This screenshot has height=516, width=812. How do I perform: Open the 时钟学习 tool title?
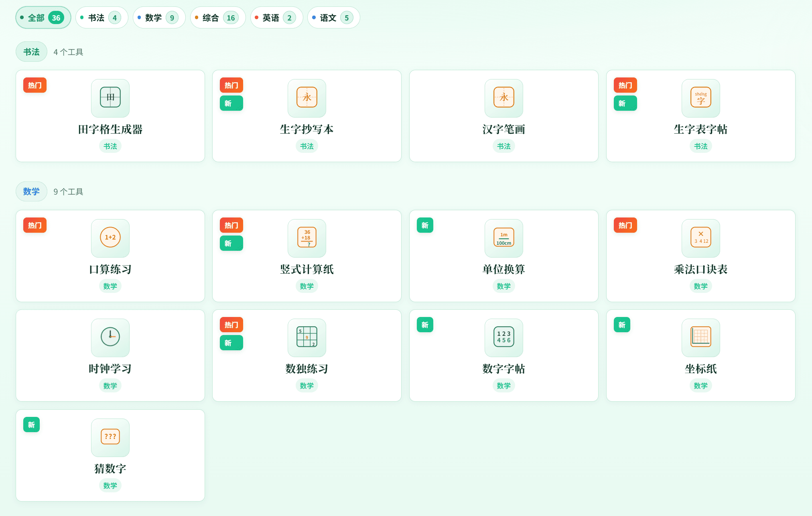(110, 369)
